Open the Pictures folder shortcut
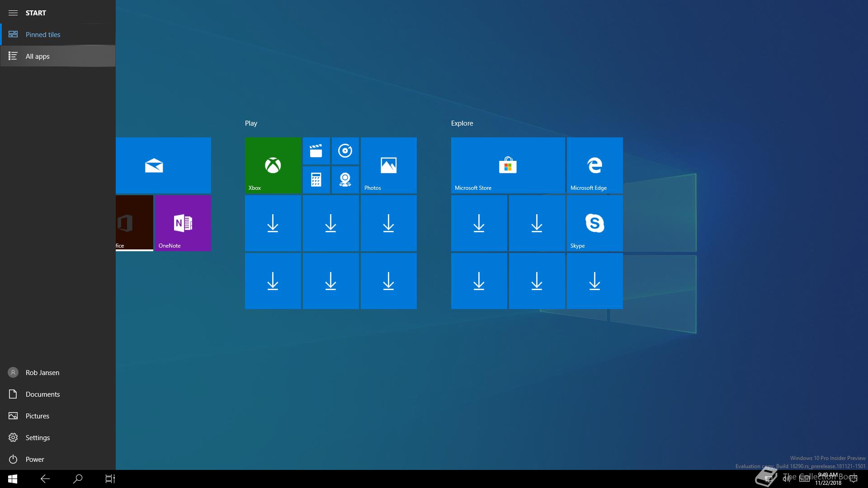Image resolution: width=868 pixels, height=488 pixels. pyautogui.click(x=58, y=416)
